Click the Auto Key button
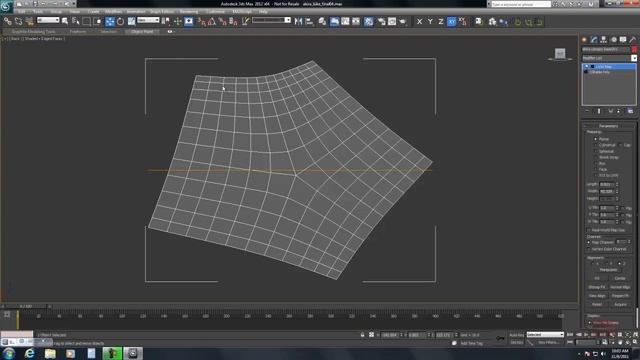 (x=516, y=335)
